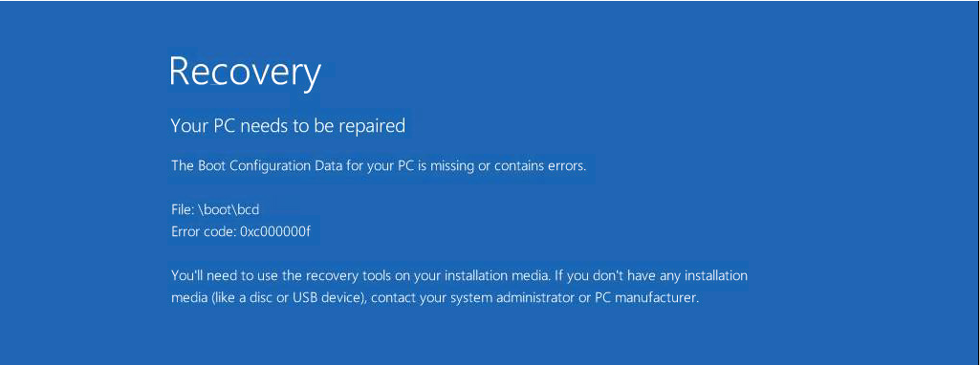
Task: Click the error code value 0xc000000f
Action: pyautogui.click(x=275, y=232)
